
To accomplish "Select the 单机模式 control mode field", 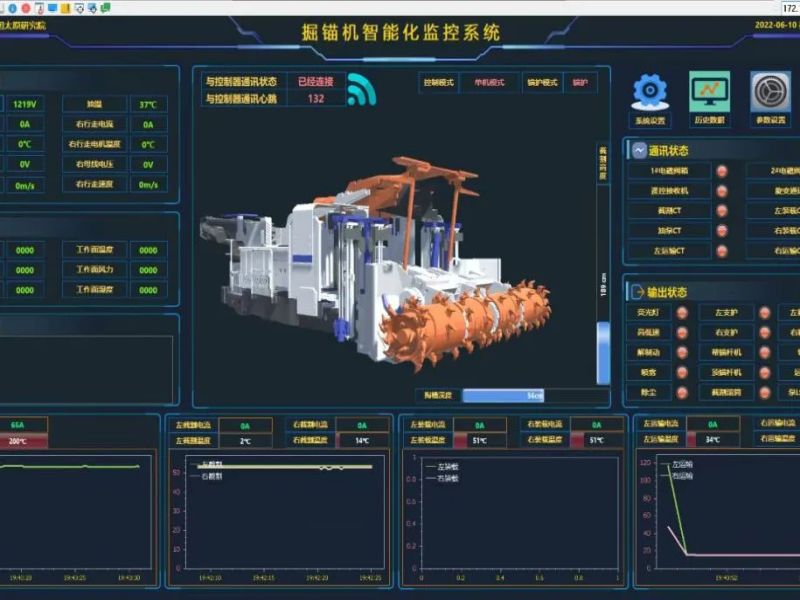I will pyautogui.click(x=488, y=83).
